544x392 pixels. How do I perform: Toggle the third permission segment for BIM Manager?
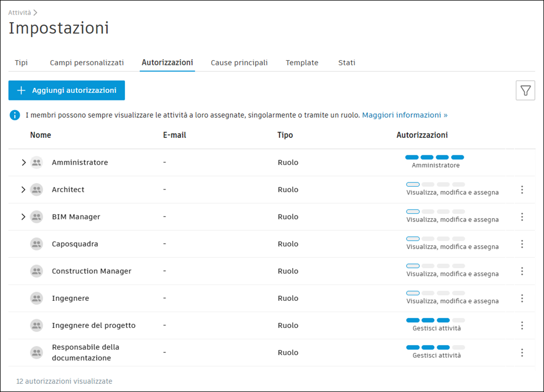coord(443,211)
